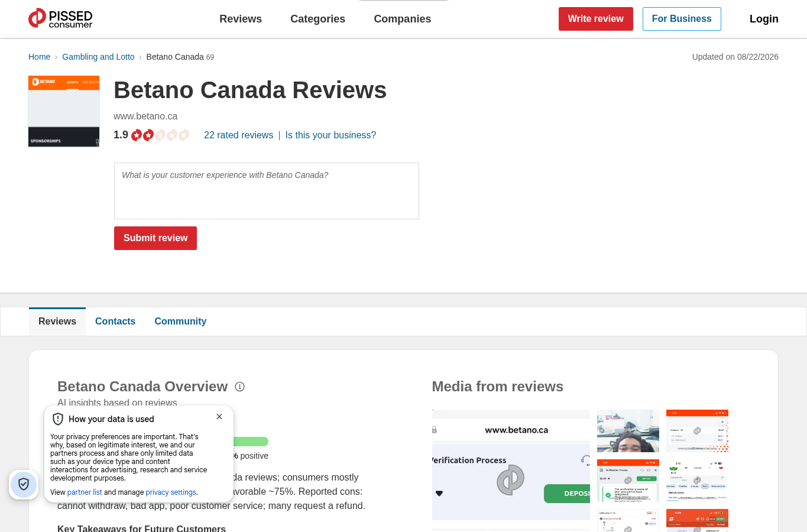Open the verification process screenshot thumbnail

pyautogui.click(x=628, y=481)
